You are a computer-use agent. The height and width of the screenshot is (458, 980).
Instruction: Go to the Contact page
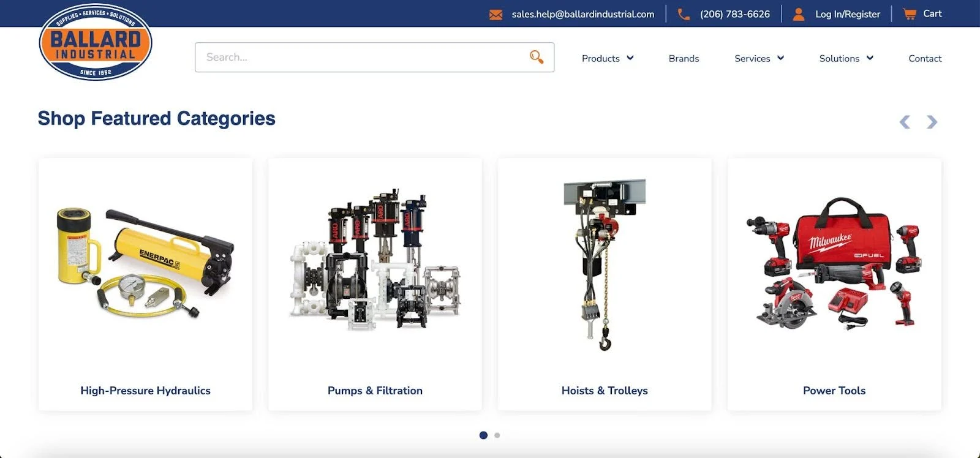coord(925,58)
